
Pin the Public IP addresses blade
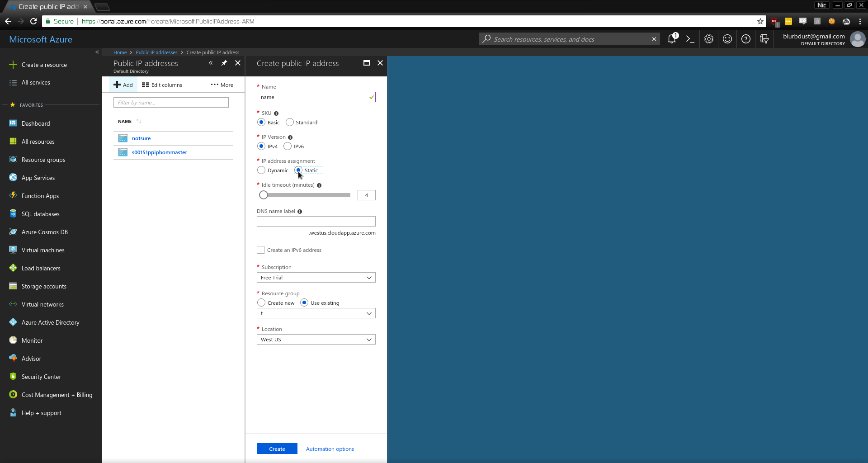coord(224,63)
